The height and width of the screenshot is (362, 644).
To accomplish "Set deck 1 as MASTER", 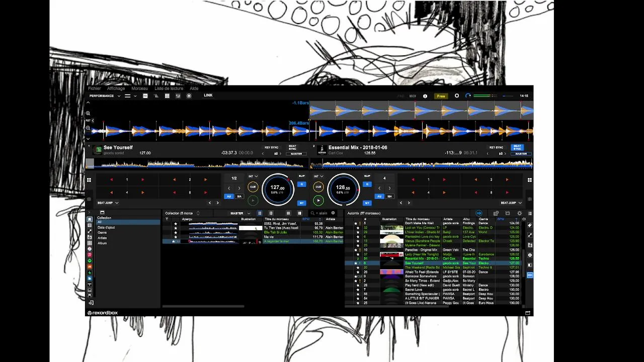I will (x=296, y=154).
